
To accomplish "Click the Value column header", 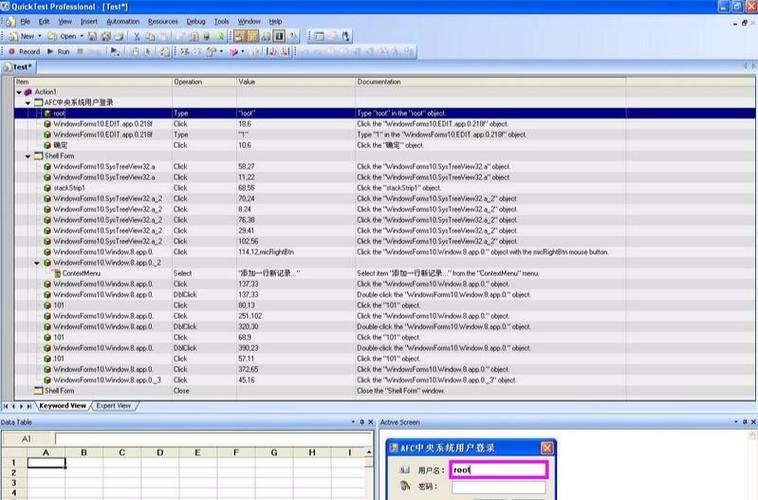I will point(296,82).
